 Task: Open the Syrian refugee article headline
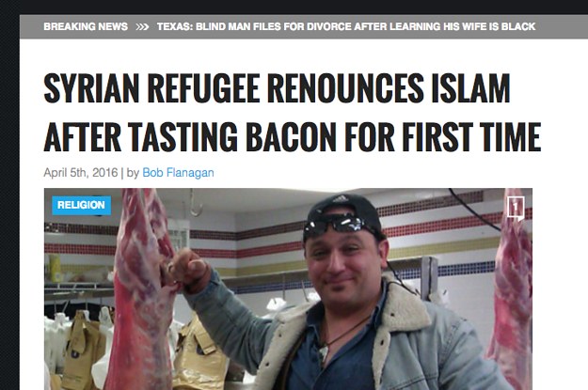pyautogui.click(x=293, y=112)
